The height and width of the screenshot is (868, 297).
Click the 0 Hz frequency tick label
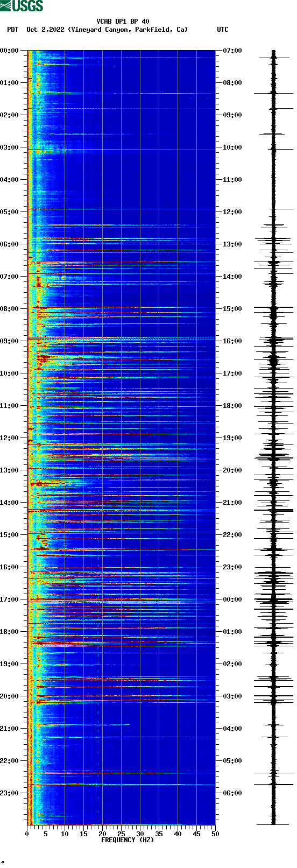(x=27, y=834)
